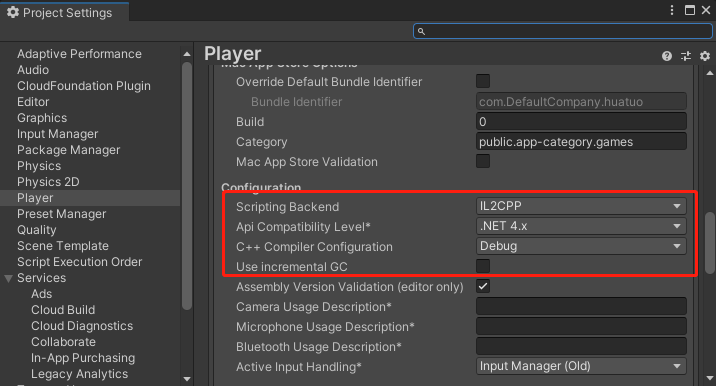Click the Microphone Usage Description field
The width and height of the screenshot is (716, 386).
[581, 327]
